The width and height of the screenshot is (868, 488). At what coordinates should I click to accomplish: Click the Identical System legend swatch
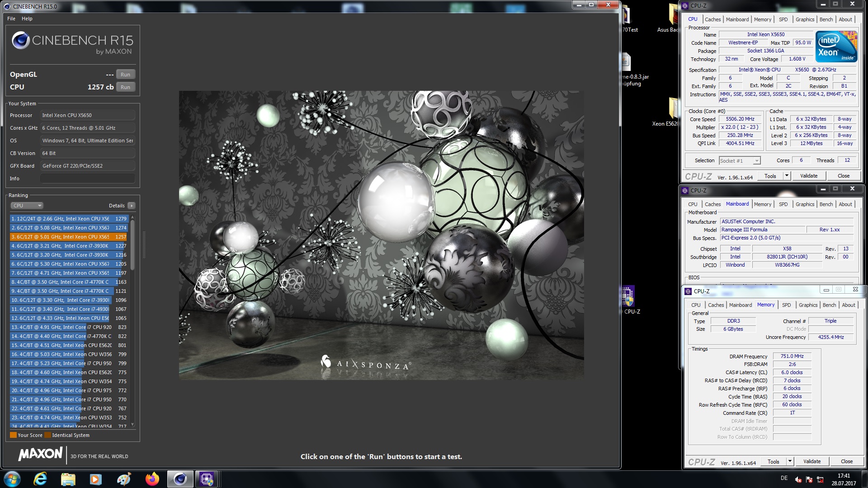click(x=47, y=435)
